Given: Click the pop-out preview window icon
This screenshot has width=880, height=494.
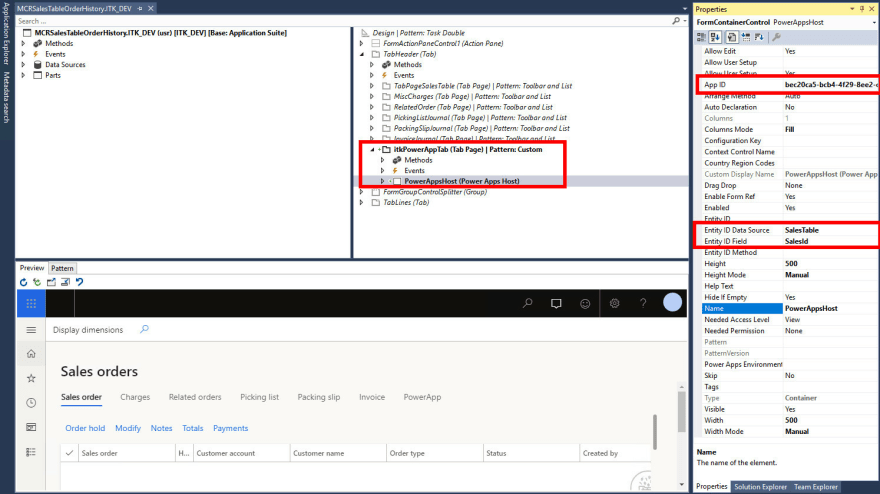Looking at the screenshot, I should tap(51, 282).
